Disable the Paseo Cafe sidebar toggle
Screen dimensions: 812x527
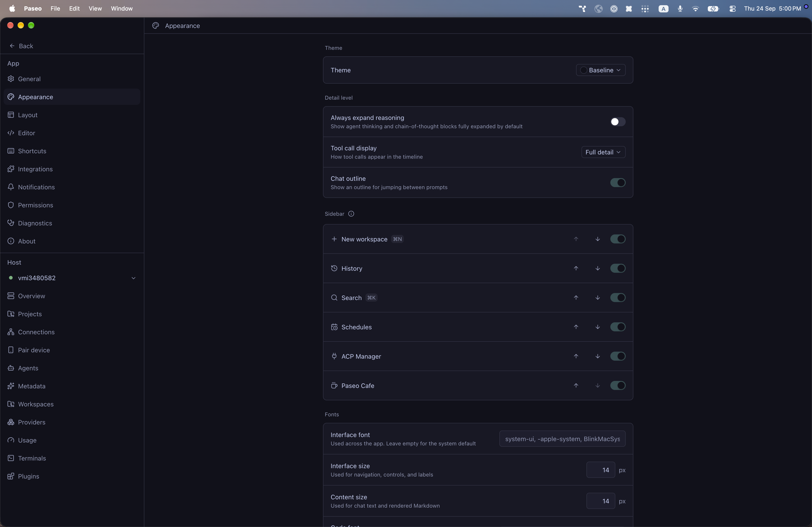click(x=618, y=385)
